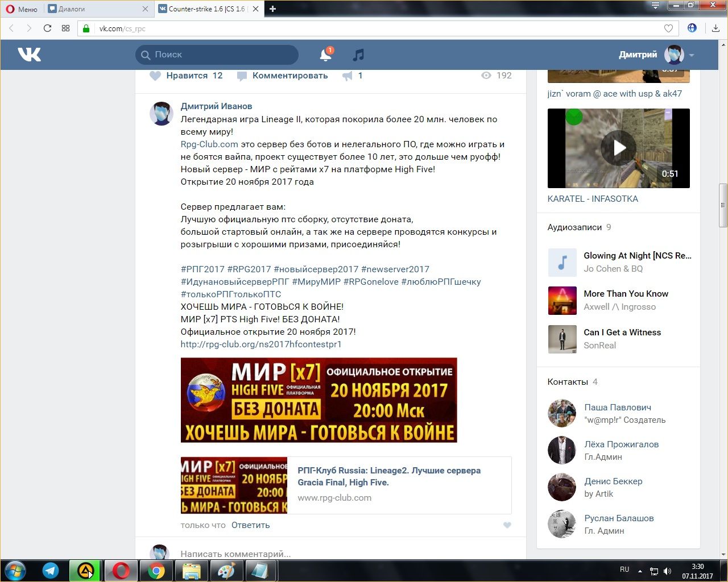Click the views eye icon showing 192
The height and width of the screenshot is (582, 728).
(486, 76)
